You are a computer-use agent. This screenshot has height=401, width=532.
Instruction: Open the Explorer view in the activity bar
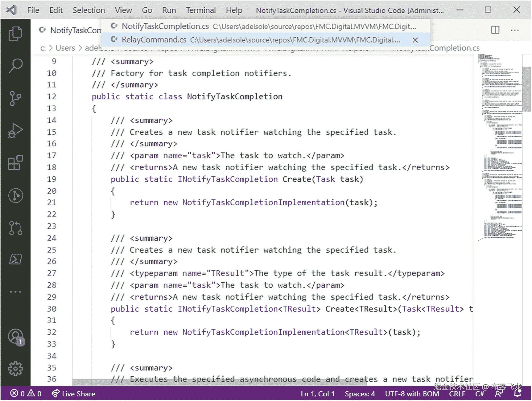(15, 33)
